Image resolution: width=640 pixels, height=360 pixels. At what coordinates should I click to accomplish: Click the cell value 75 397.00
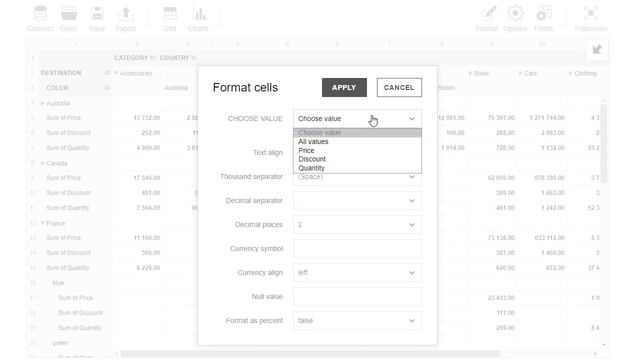click(x=501, y=118)
